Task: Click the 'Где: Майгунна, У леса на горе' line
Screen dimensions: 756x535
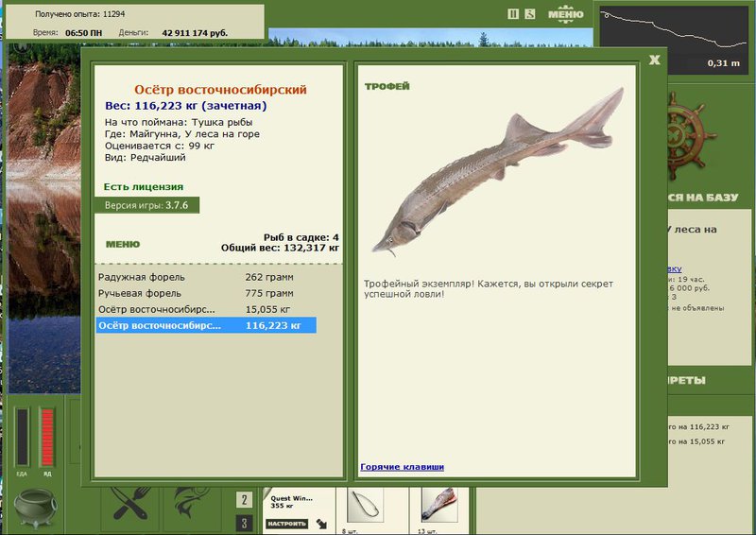Action: 182,133
